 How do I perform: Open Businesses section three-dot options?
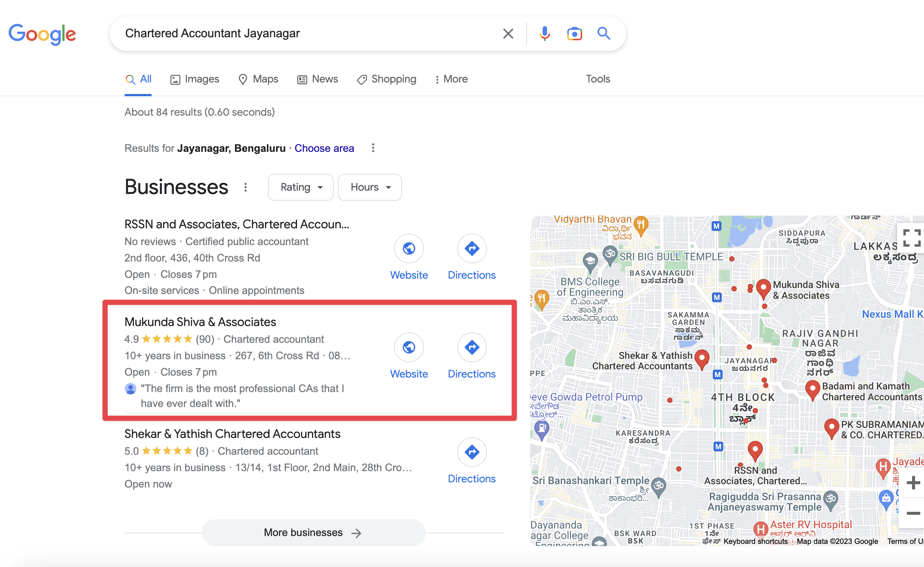click(245, 187)
